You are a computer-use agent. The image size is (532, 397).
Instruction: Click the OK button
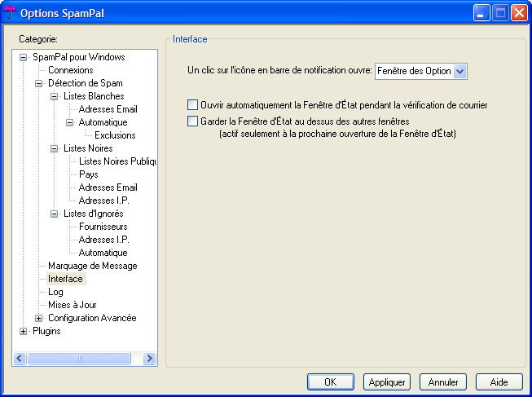pyautogui.click(x=331, y=382)
